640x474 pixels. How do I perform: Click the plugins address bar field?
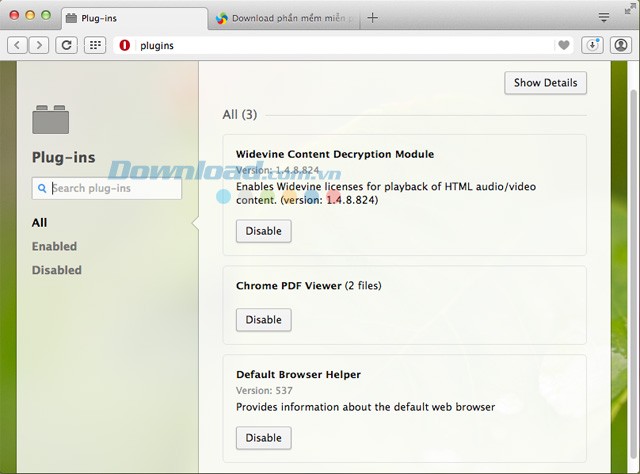click(x=340, y=45)
